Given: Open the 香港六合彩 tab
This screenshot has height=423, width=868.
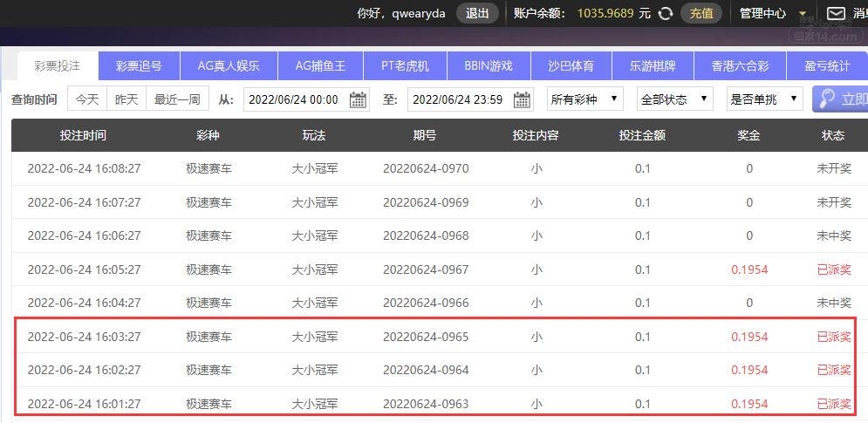Looking at the screenshot, I should coord(740,66).
